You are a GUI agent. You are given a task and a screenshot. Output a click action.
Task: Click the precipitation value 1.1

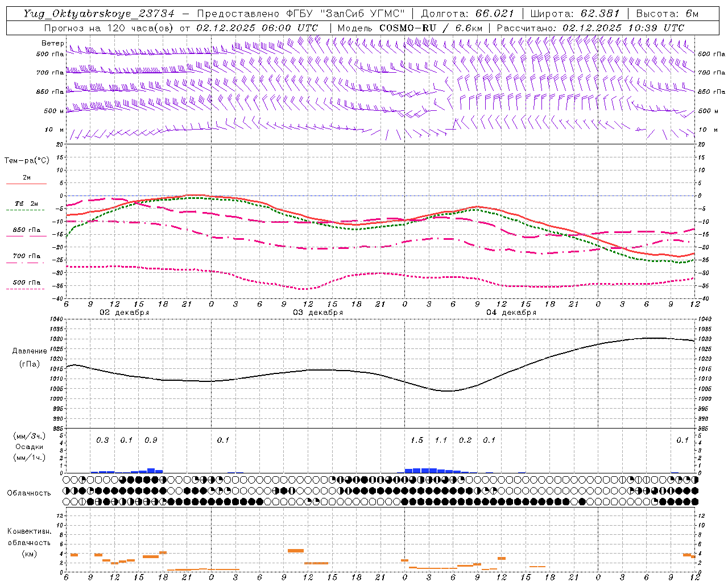click(441, 440)
